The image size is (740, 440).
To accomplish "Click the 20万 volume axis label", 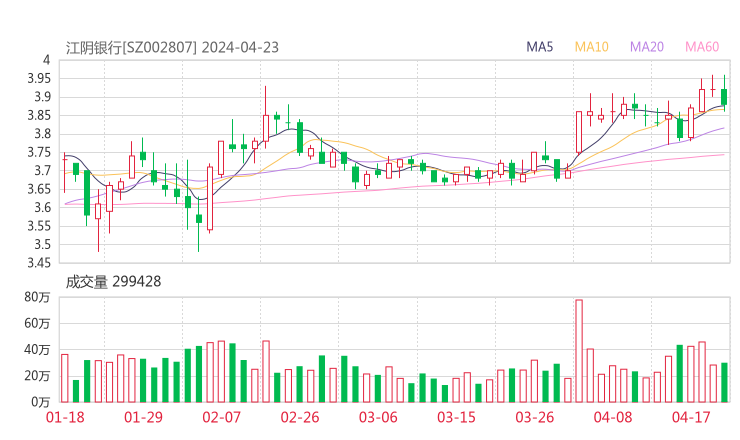I will [37, 376].
